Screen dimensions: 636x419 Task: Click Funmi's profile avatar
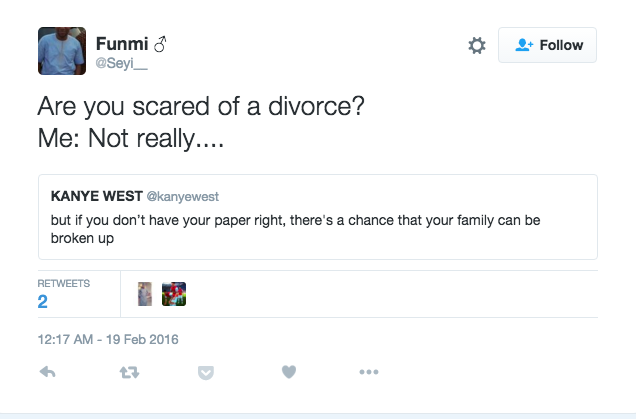pyautogui.click(x=60, y=49)
